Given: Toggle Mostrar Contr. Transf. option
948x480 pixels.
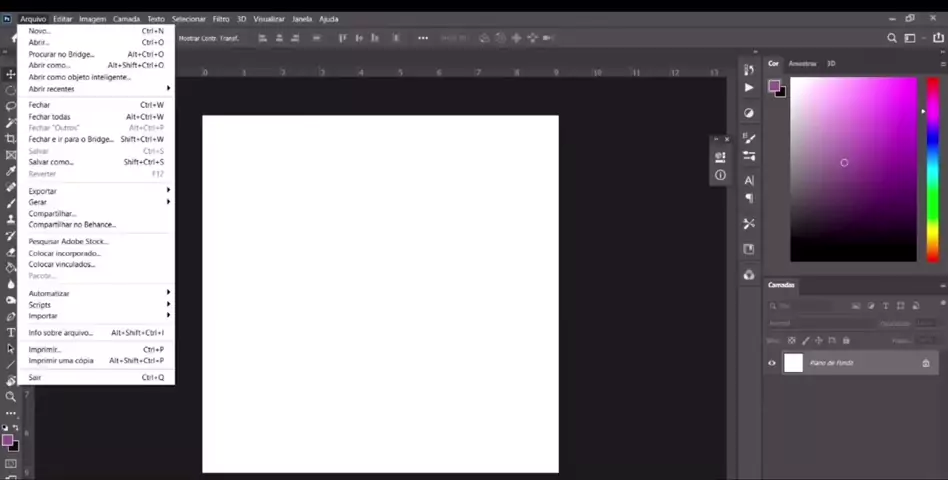Looking at the screenshot, I should click(x=209, y=38).
